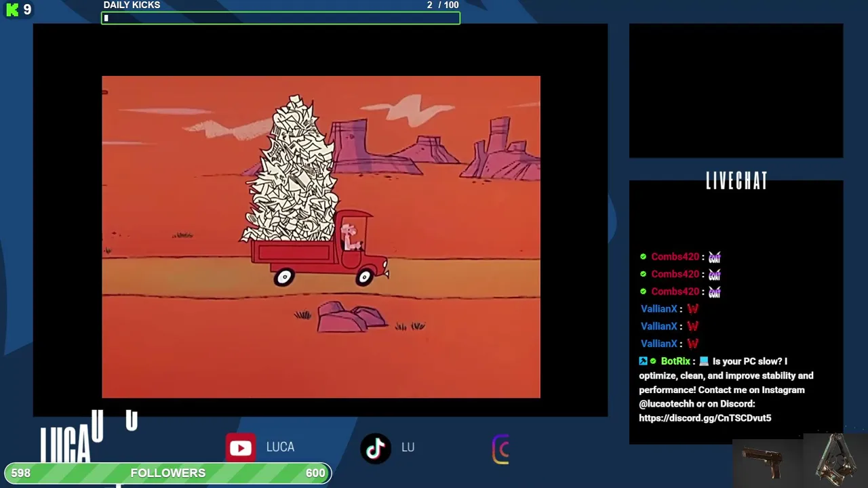The height and width of the screenshot is (488, 868).
Task: Click the butterfly knife thumbnail
Action: pos(835,461)
